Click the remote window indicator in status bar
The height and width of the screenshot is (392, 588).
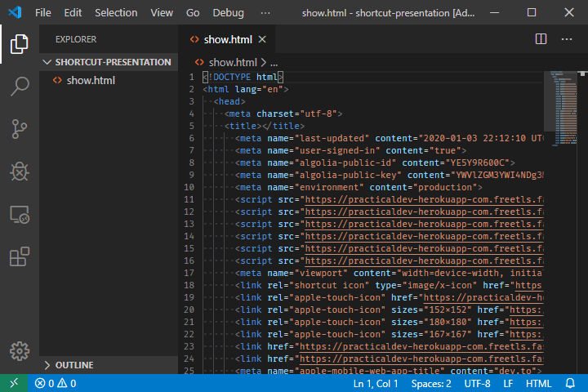point(13,383)
